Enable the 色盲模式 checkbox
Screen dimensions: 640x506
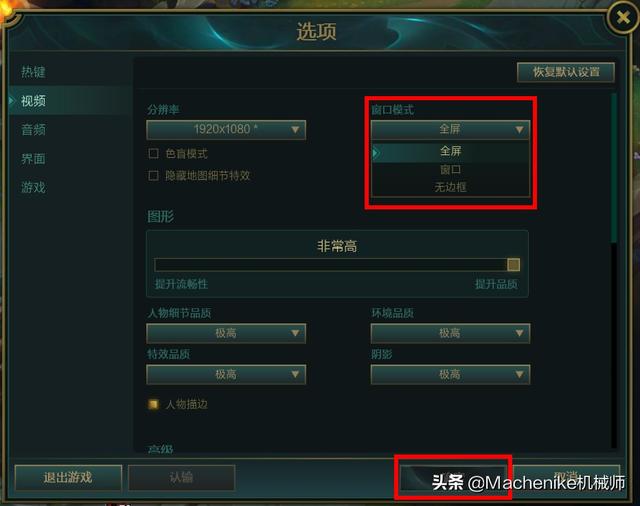click(153, 153)
